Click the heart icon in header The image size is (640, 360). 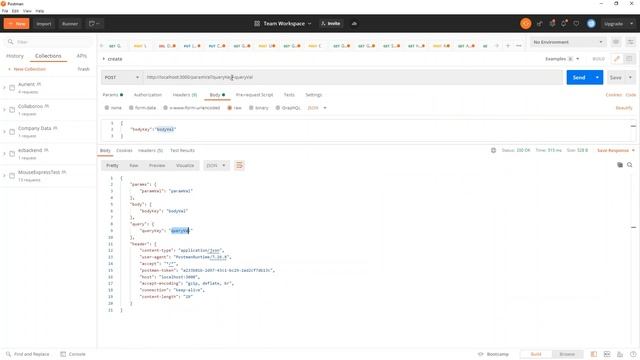[x=576, y=24]
